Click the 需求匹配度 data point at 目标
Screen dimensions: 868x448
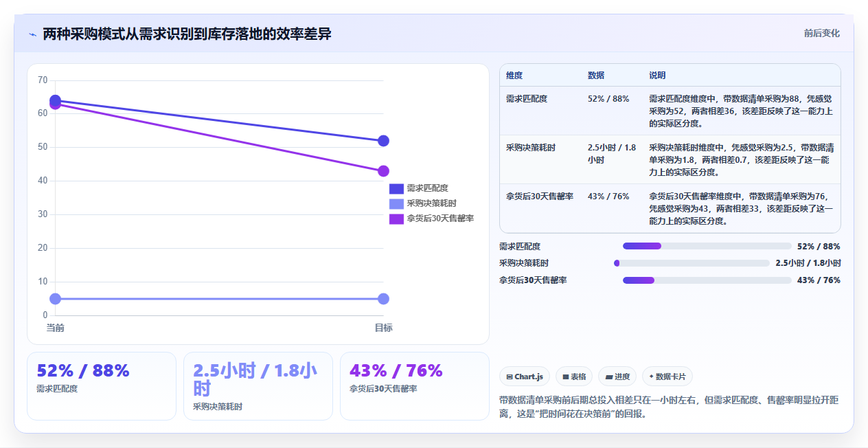point(383,141)
